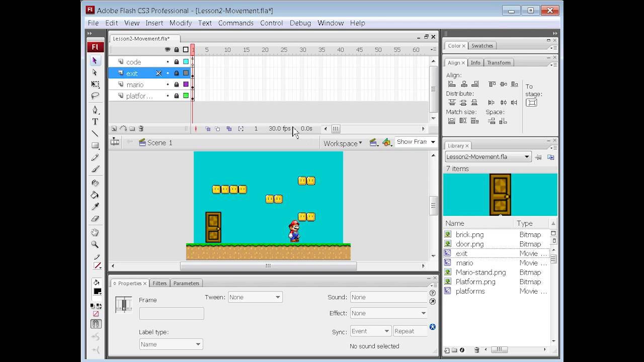Open the Repeat dropdown

[411, 331]
